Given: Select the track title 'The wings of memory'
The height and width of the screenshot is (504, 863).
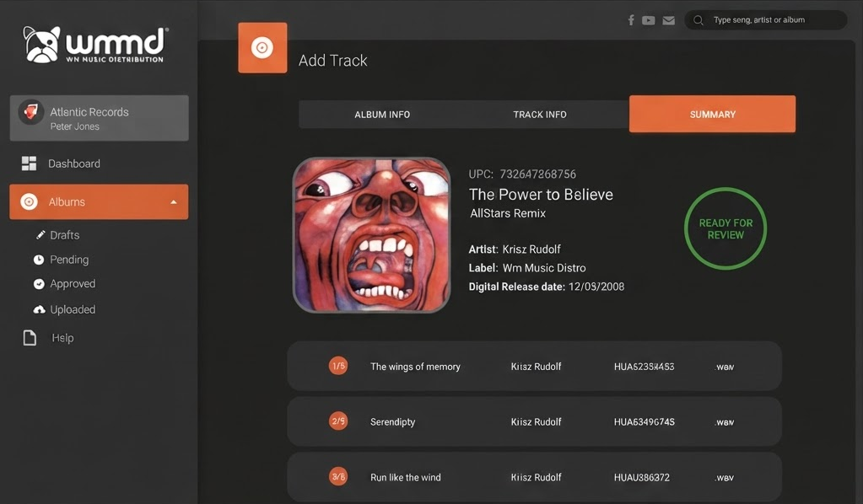Looking at the screenshot, I should point(416,367).
